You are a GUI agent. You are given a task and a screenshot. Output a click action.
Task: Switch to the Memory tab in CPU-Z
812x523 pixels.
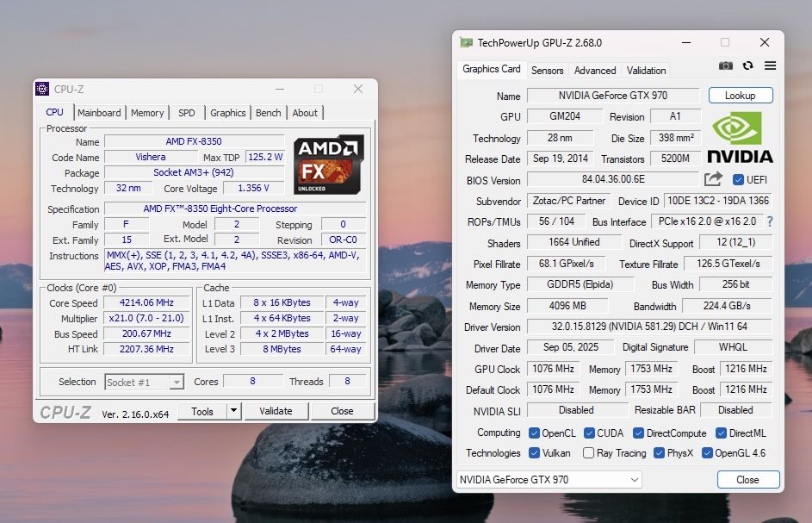(147, 113)
